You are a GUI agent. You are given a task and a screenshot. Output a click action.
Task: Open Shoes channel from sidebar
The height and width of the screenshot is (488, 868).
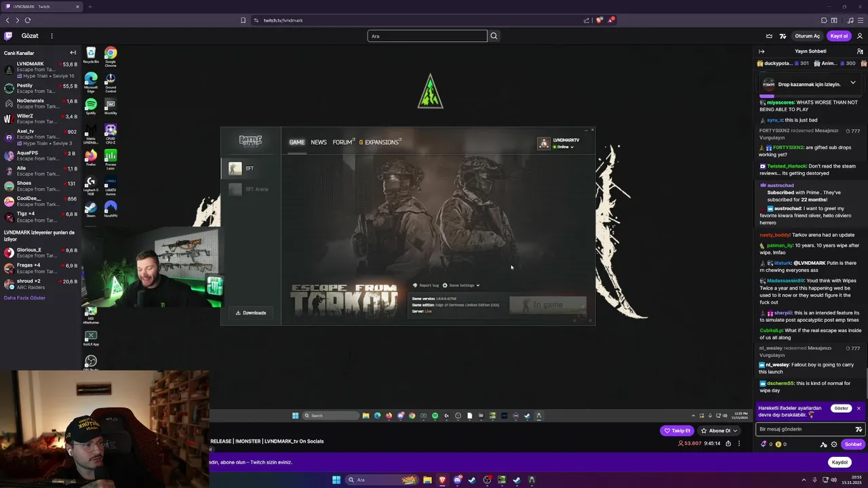pyautogui.click(x=41, y=186)
